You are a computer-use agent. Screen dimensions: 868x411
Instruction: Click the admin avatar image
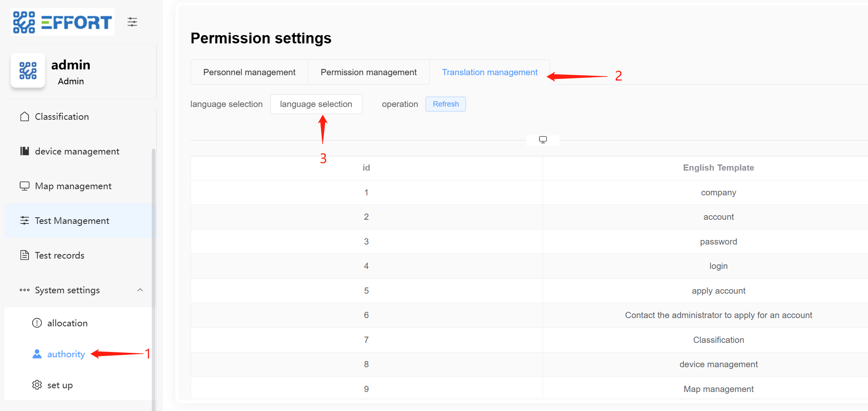tap(28, 71)
